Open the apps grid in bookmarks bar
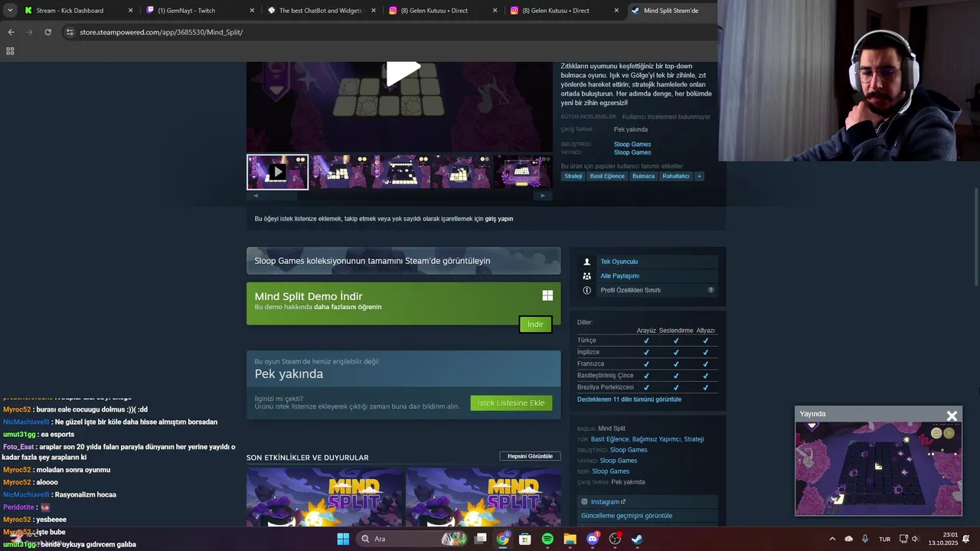 (x=10, y=51)
